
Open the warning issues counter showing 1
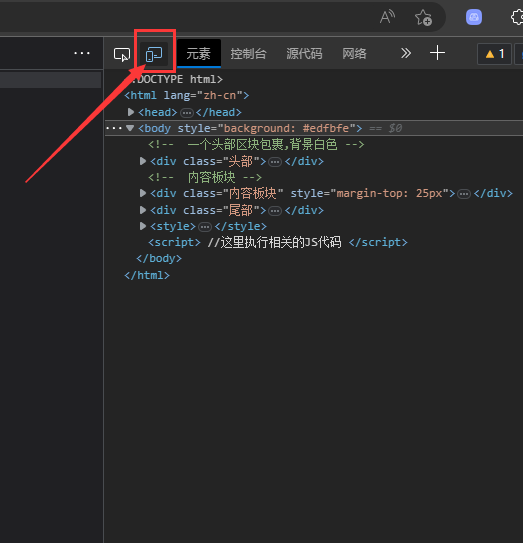(x=495, y=54)
